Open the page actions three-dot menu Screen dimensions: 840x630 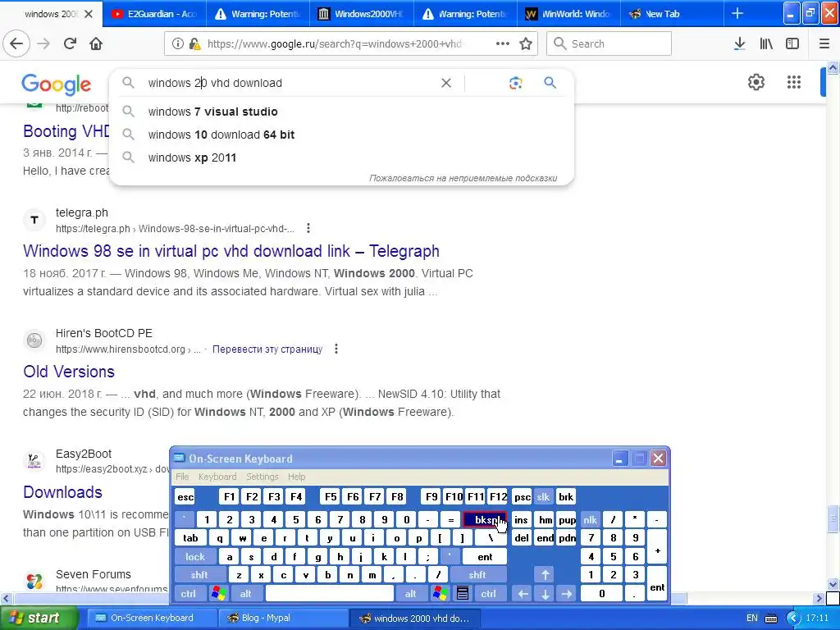pyautogui.click(x=503, y=43)
